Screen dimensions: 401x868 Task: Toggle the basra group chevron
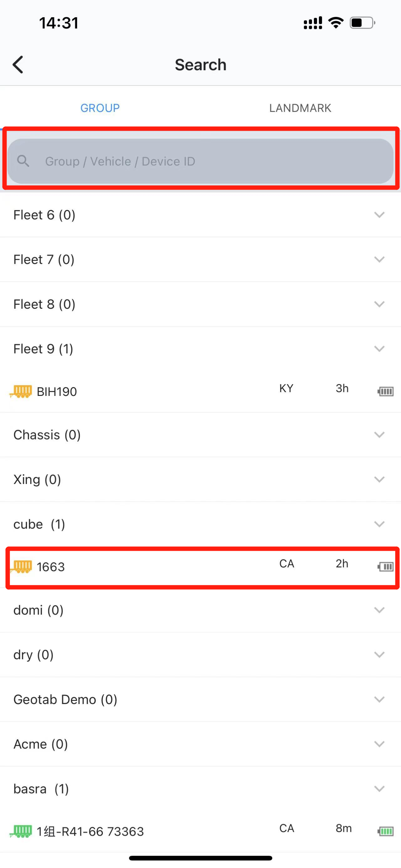coord(379,788)
